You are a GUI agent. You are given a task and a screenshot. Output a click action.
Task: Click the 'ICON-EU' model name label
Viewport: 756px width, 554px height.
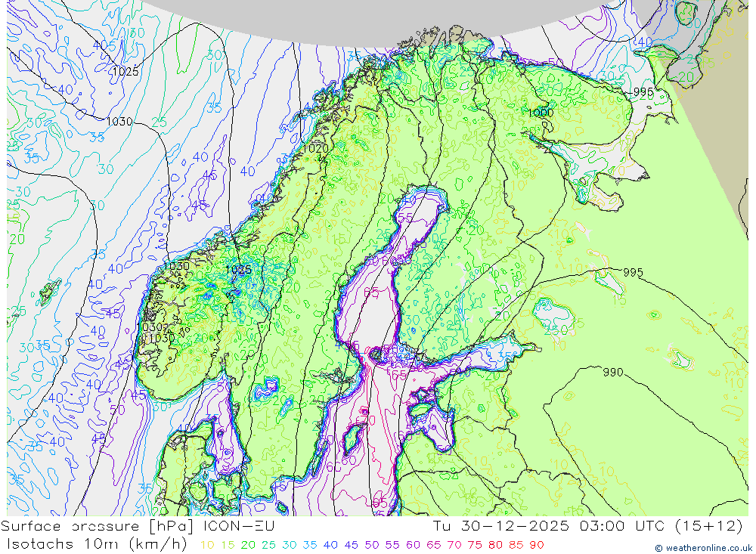(x=239, y=526)
